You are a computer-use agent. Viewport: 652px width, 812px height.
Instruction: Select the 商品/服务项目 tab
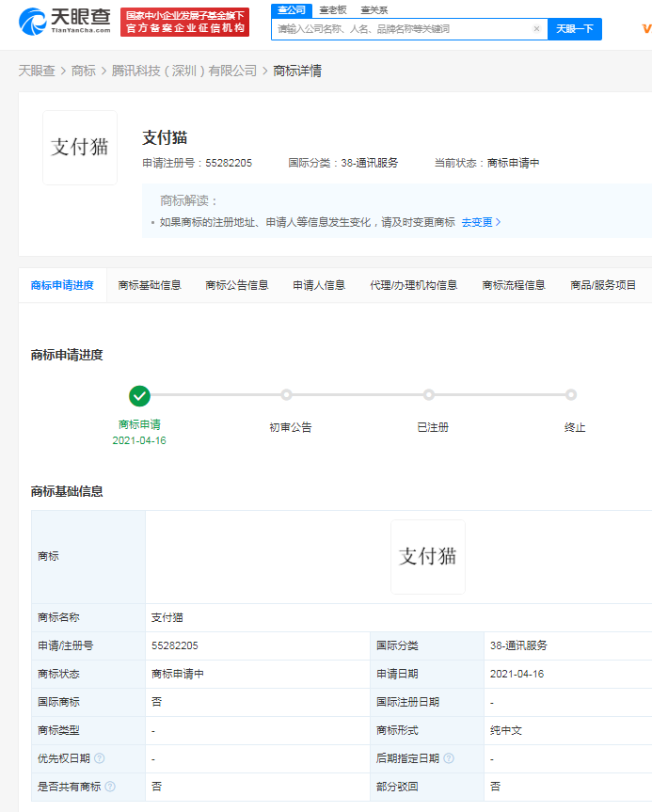[x=603, y=285]
